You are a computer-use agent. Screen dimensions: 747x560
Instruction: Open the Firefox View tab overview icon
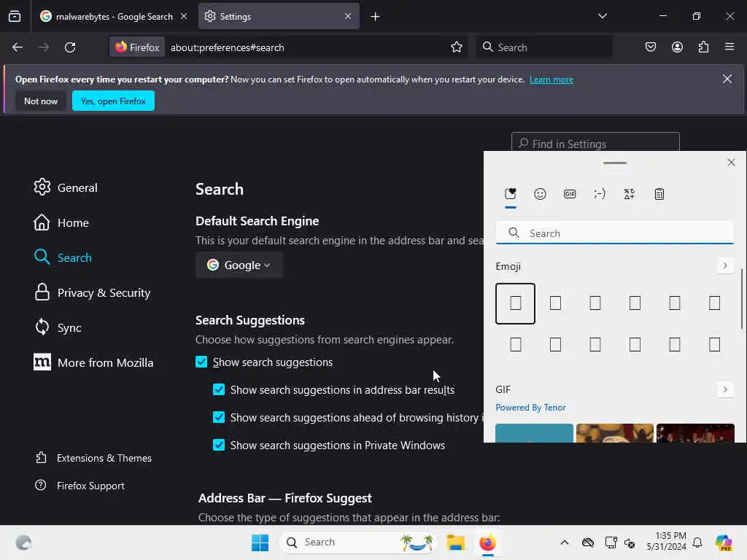pos(15,16)
